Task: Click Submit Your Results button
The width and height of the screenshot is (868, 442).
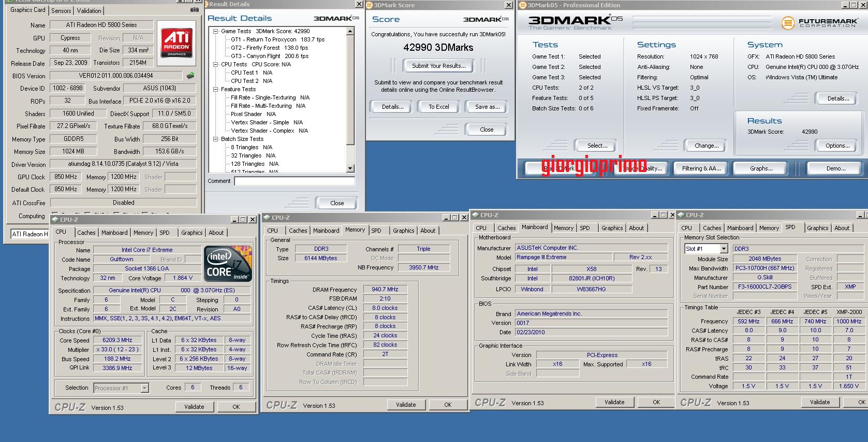Action: pos(439,66)
